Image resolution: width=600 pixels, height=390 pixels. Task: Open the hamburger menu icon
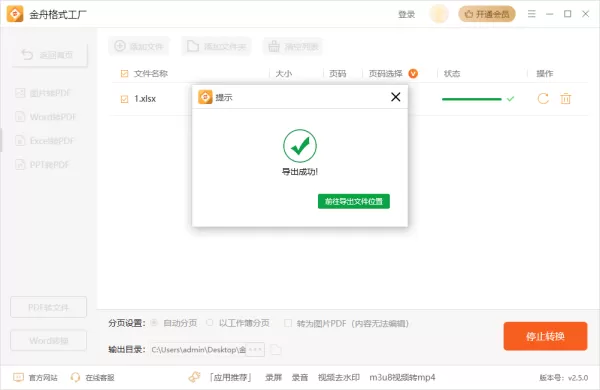click(x=532, y=14)
